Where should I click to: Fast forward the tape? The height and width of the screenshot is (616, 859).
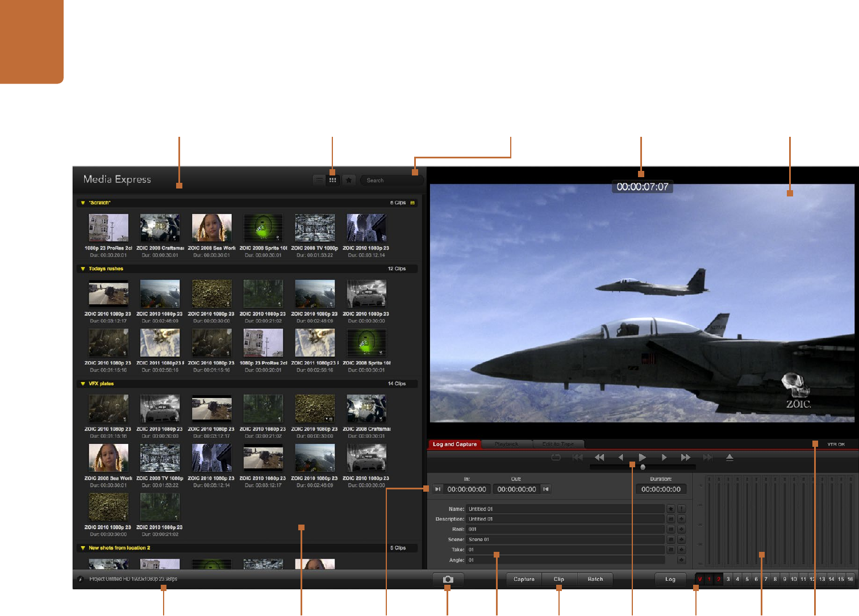[x=686, y=458]
